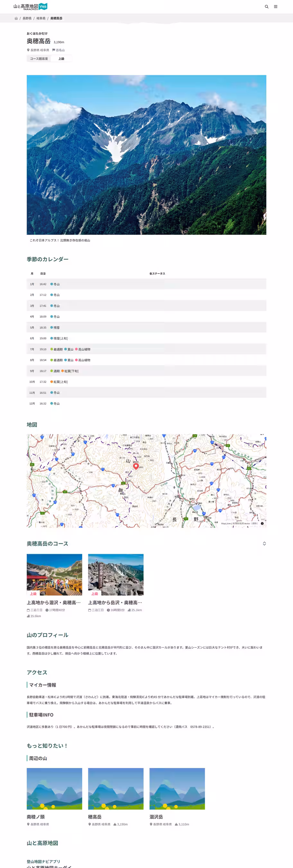Open the map attribution info icon
Image resolution: width=293 pixels, height=868 pixels.
[262, 523]
